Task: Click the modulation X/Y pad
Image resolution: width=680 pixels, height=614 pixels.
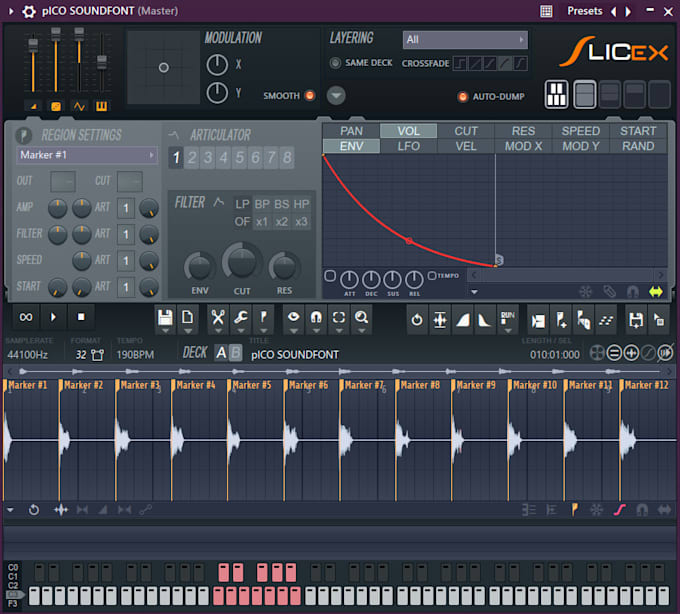Action: coord(163,67)
